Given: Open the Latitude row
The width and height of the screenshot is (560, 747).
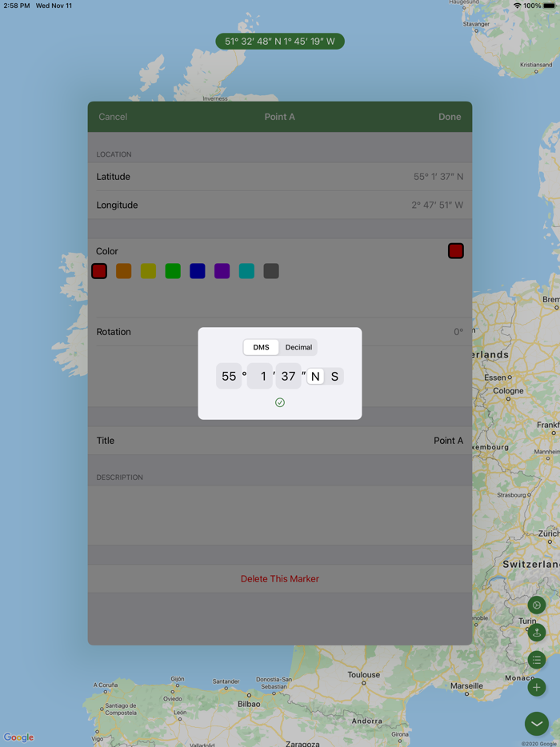Looking at the screenshot, I should pyautogui.click(x=280, y=177).
